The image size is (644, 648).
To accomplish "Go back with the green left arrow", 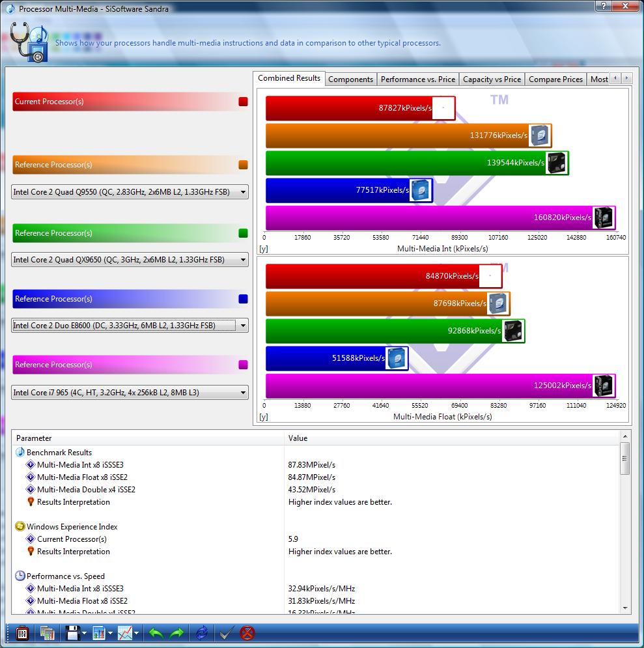I will [156, 633].
